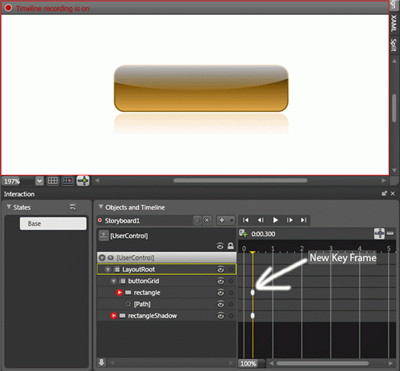Step to the next frame
This screenshot has width=400, height=371.
[x=290, y=220]
